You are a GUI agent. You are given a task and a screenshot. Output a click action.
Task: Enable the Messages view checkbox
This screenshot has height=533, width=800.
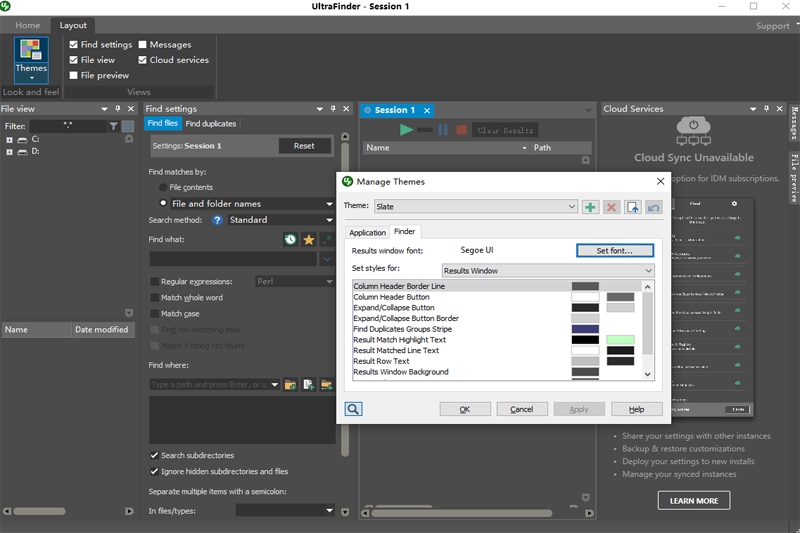[142, 45]
